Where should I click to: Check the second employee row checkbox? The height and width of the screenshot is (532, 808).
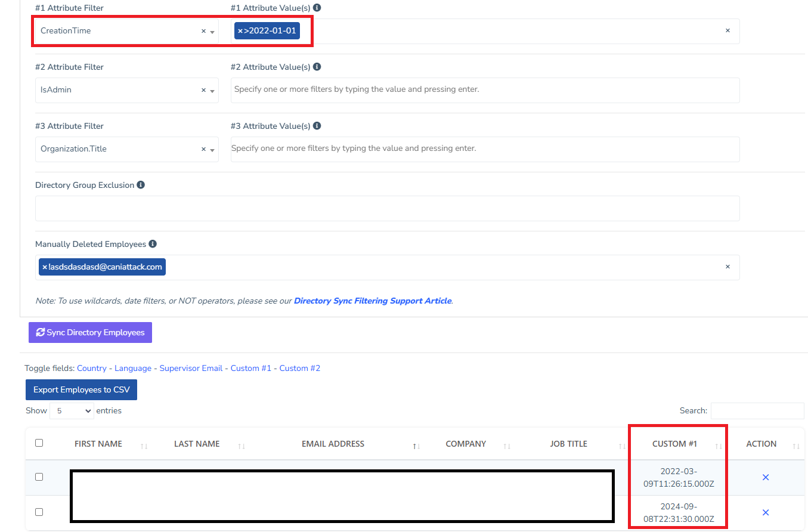pyautogui.click(x=39, y=512)
